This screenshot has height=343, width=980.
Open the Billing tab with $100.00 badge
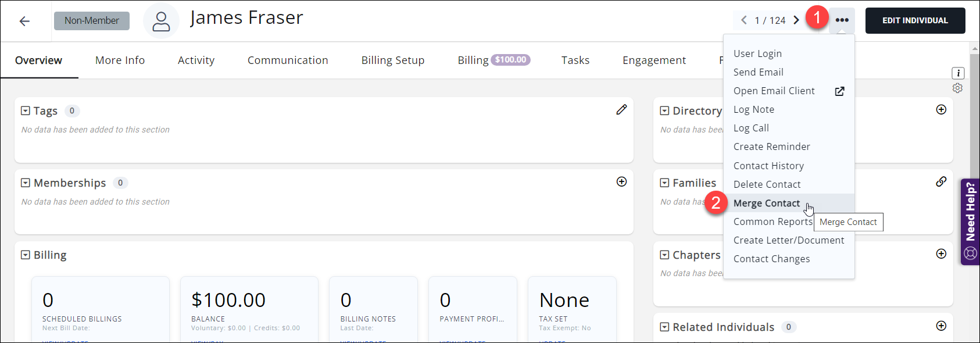point(493,60)
